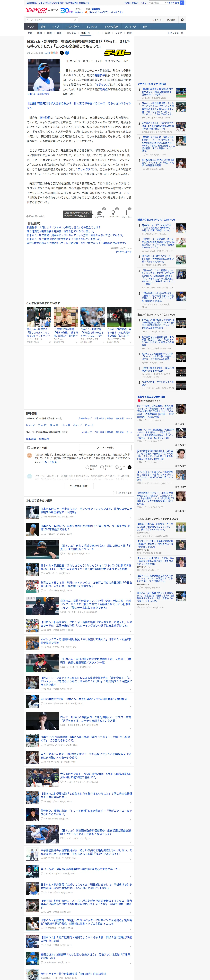The width and height of the screenshot is (210, 980).
Task: Open article main photo of 新庄監督
Action: tap(44, 75)
